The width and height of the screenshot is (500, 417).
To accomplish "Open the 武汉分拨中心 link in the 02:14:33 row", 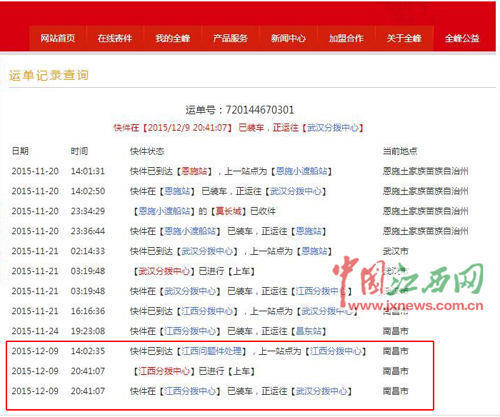I will 207,251.
